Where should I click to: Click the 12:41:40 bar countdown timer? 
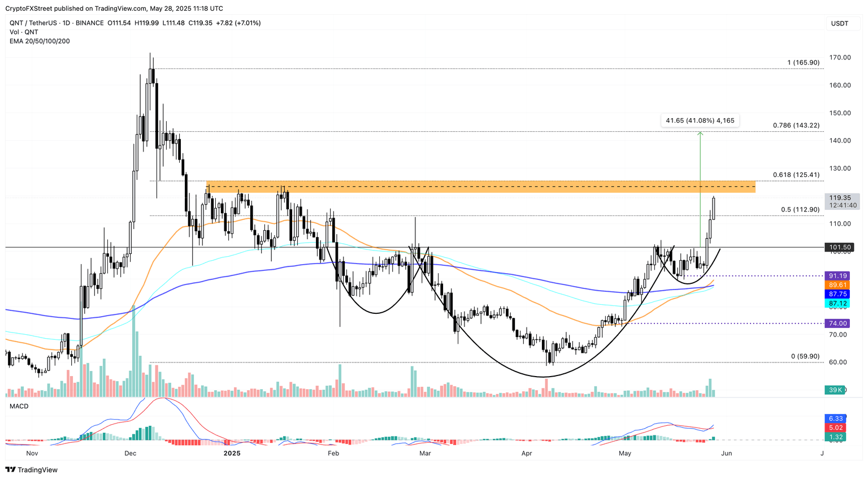pos(843,205)
